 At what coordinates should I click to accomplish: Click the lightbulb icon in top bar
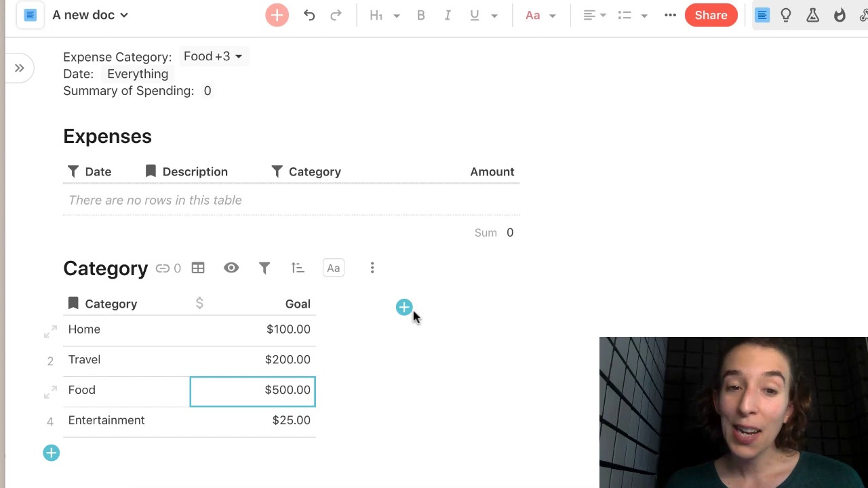(786, 15)
